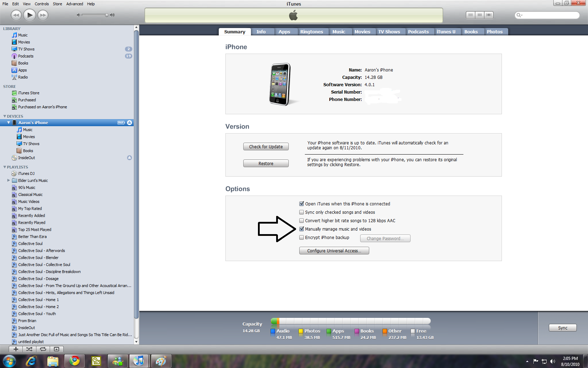
Task: Open Purchased on Aaron's iPhone
Action: tap(42, 107)
